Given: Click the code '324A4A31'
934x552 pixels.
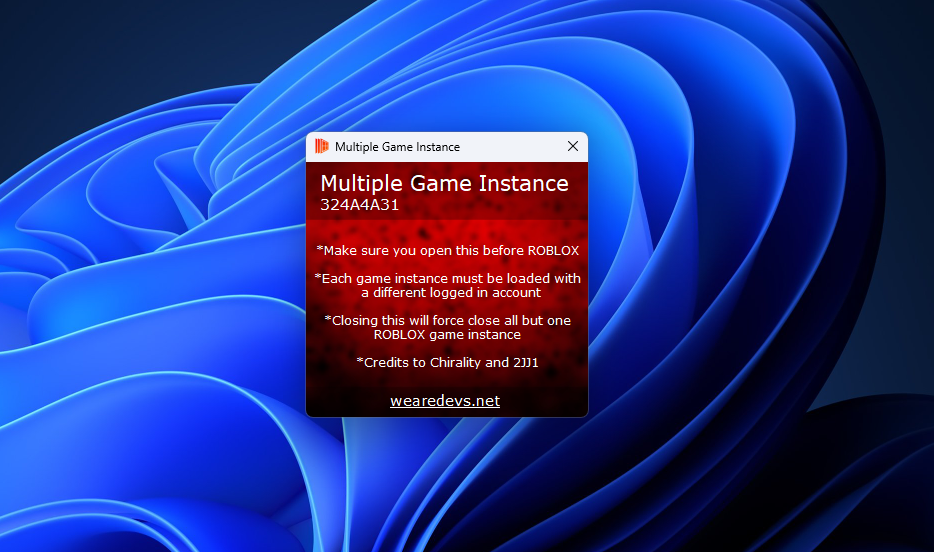Looking at the screenshot, I should [x=359, y=205].
